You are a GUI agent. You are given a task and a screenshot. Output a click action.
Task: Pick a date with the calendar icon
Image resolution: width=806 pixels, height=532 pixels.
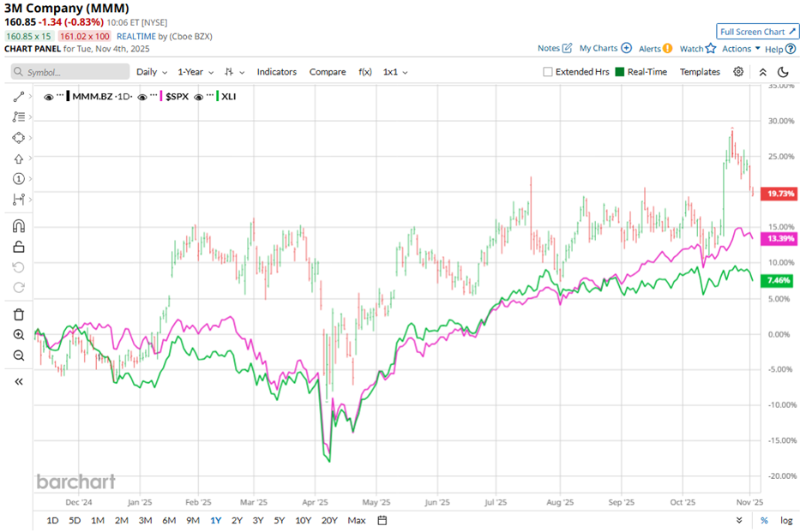click(x=382, y=520)
